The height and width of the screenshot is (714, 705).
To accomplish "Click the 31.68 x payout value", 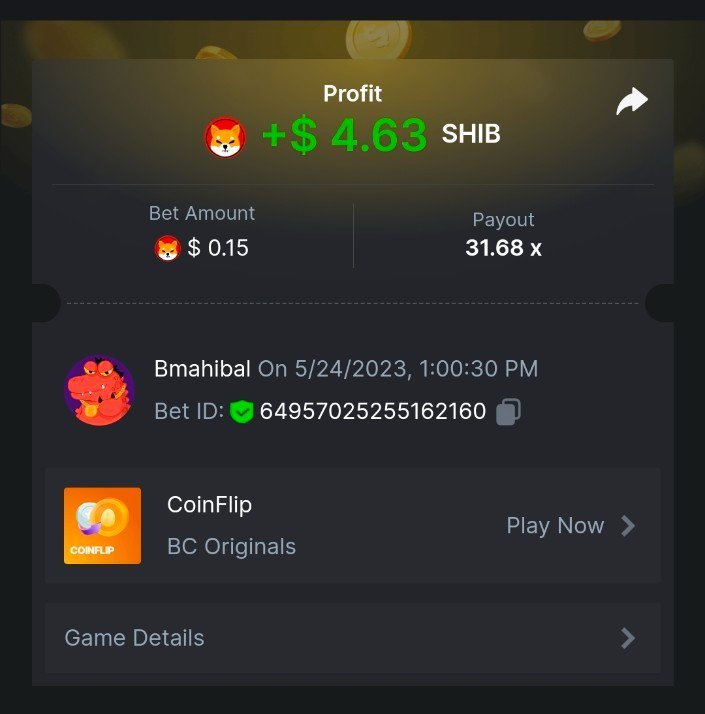I will 503,248.
